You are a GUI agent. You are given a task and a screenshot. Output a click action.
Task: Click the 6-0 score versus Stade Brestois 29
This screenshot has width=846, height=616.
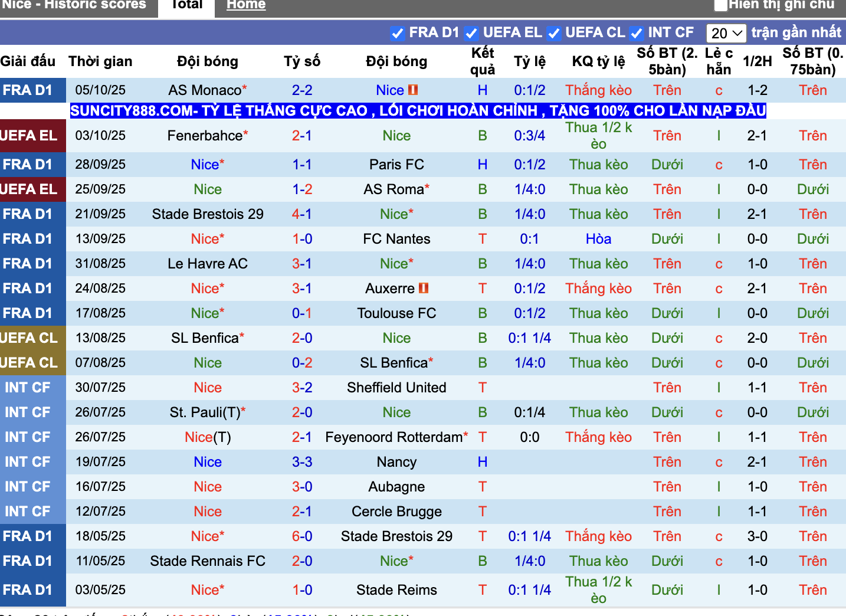[302, 536]
